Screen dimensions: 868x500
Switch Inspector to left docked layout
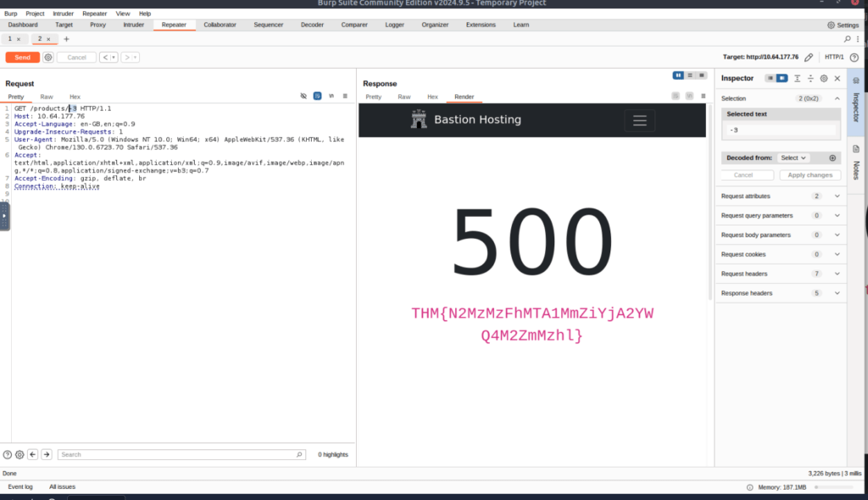click(x=770, y=78)
